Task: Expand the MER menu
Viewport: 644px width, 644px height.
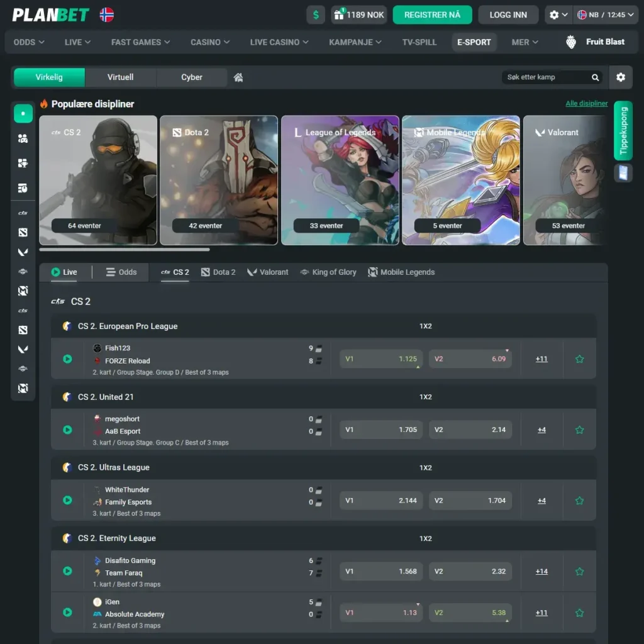Action: [525, 42]
